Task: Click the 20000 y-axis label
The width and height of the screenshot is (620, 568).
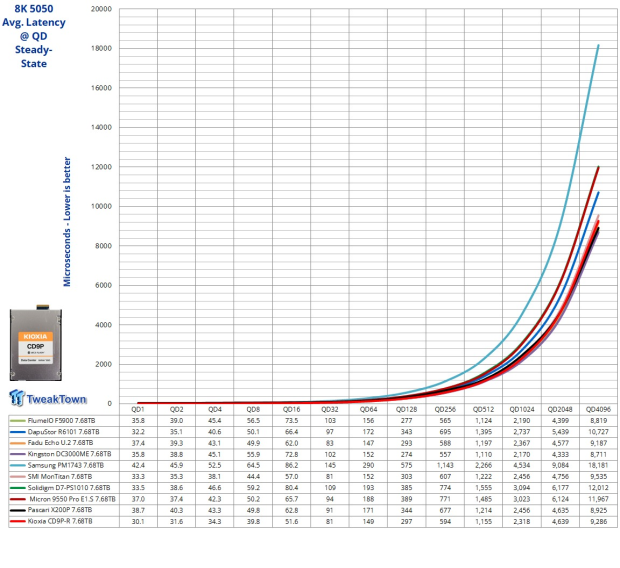Action: 102,9
